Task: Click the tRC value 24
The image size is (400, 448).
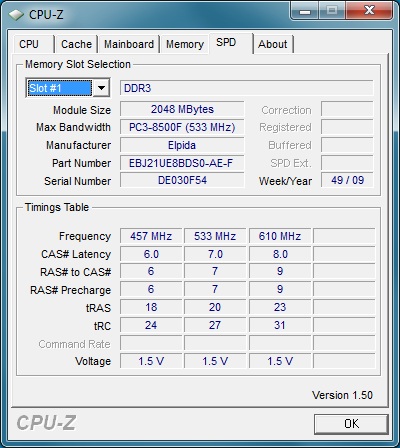Action: tap(151, 325)
